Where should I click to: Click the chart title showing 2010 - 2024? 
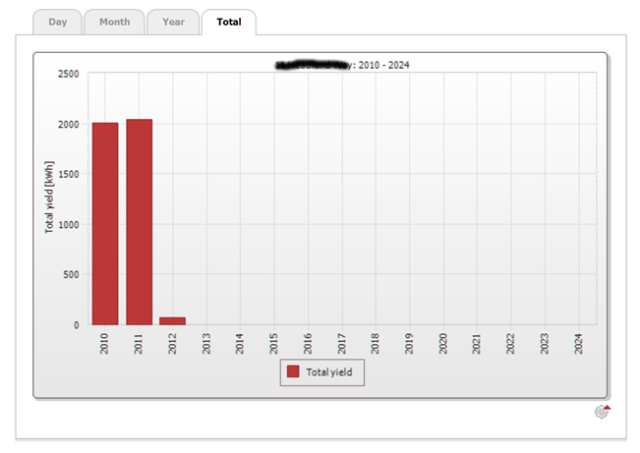342,65
